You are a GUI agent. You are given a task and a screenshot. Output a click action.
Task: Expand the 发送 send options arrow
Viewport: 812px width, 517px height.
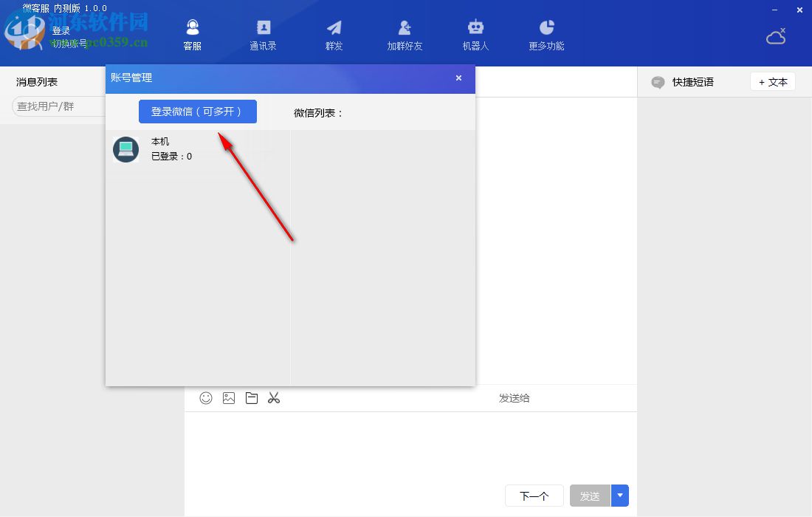[619, 496]
